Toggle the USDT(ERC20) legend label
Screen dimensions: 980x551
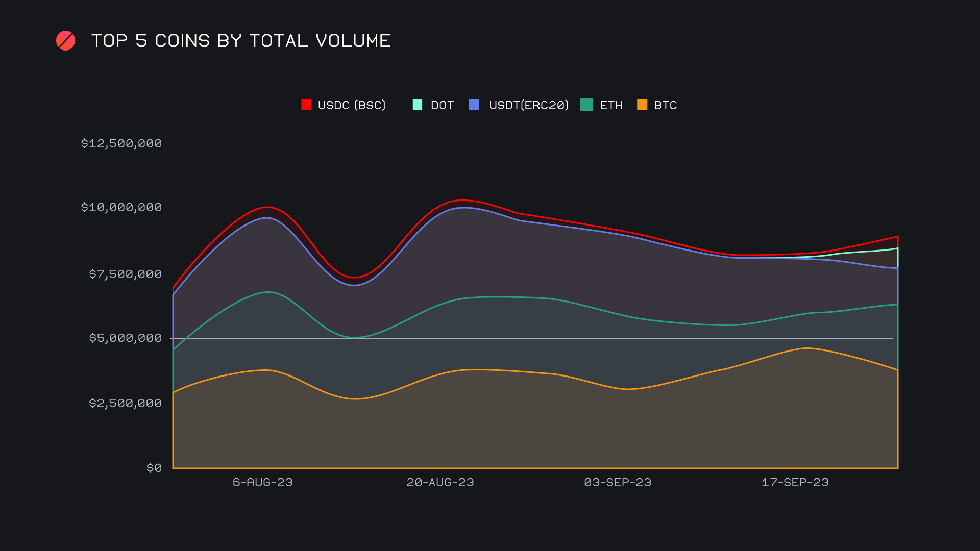pyautogui.click(x=528, y=105)
